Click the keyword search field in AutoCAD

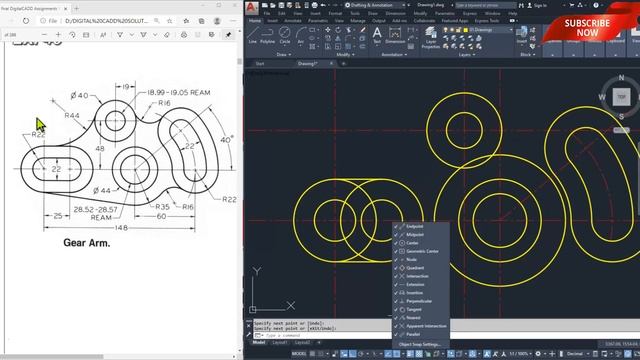(486, 5)
